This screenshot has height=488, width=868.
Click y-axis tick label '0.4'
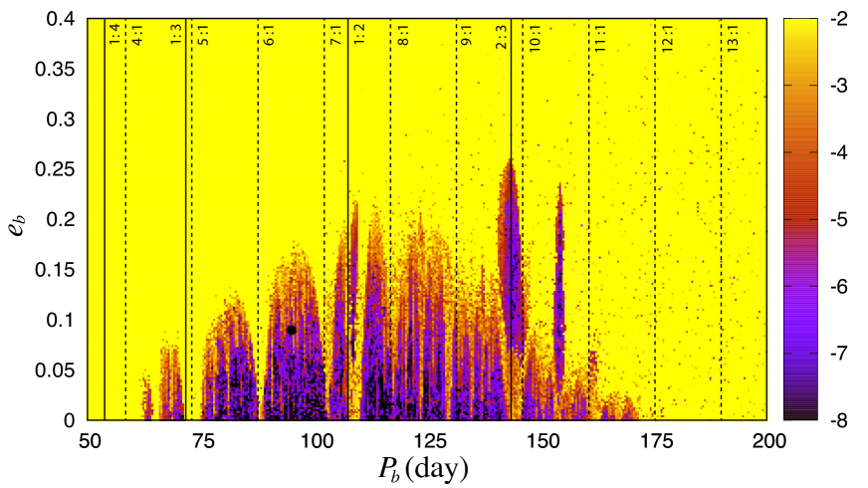[61, 19]
